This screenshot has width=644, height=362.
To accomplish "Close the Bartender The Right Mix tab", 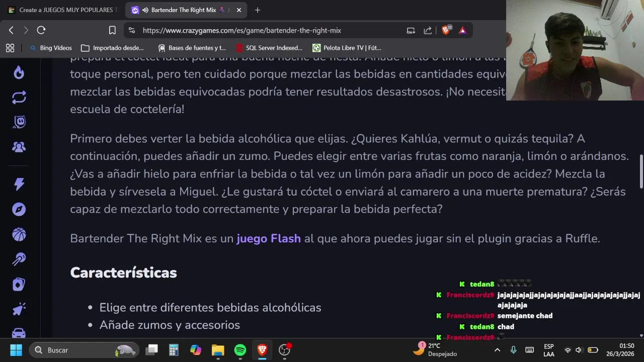I will (x=239, y=10).
